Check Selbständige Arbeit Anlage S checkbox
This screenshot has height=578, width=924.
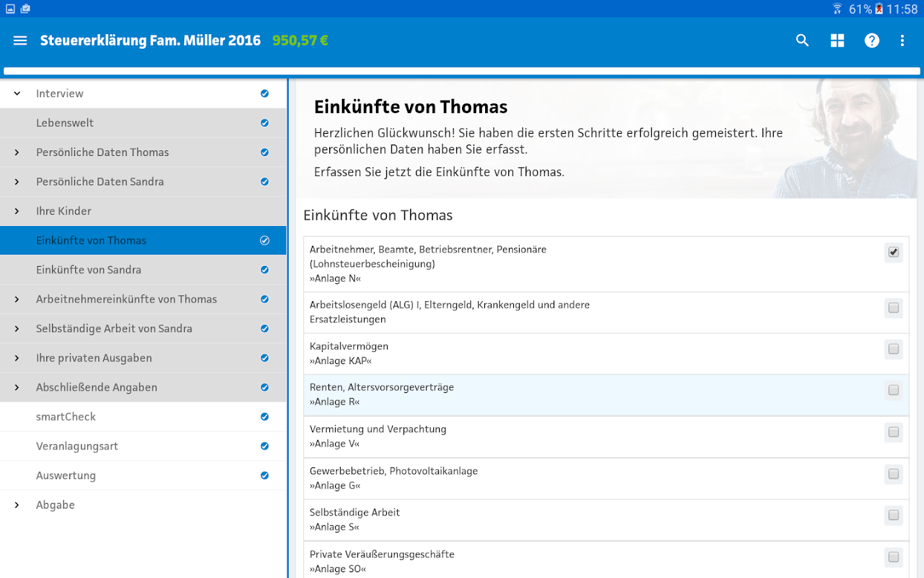click(894, 515)
